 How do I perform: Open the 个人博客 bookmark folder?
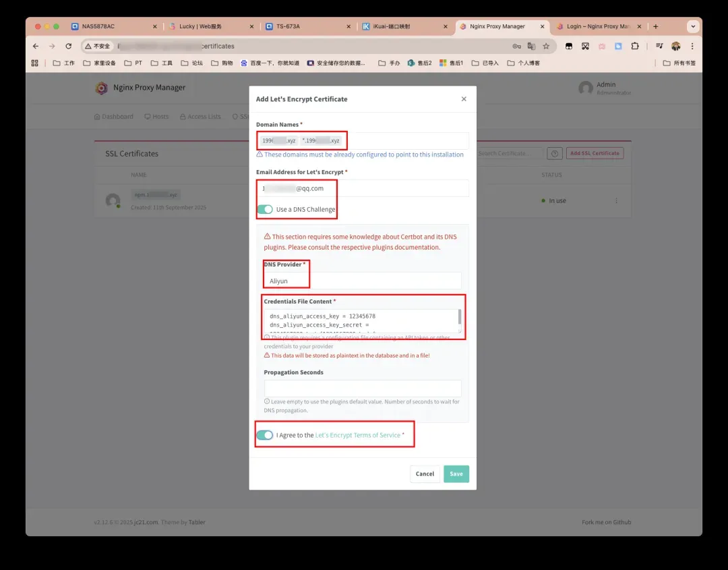[x=523, y=63]
